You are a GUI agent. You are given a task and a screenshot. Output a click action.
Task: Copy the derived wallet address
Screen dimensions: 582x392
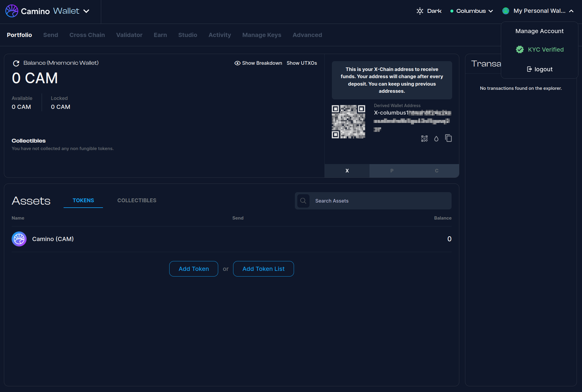coord(448,138)
